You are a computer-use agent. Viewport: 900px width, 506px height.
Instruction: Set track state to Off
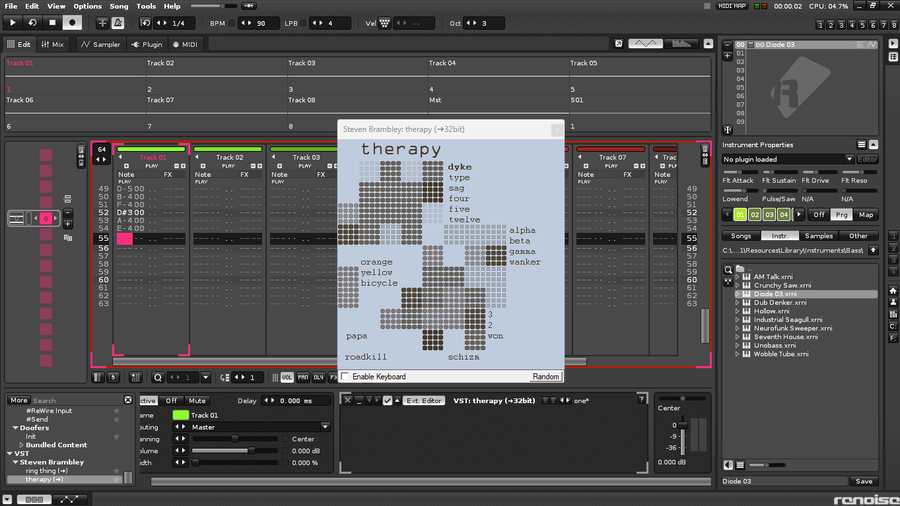click(171, 400)
